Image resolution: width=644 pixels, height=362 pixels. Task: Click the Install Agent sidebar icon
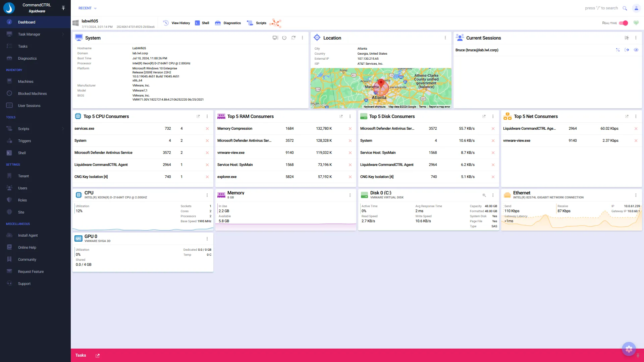pyautogui.click(x=9, y=235)
